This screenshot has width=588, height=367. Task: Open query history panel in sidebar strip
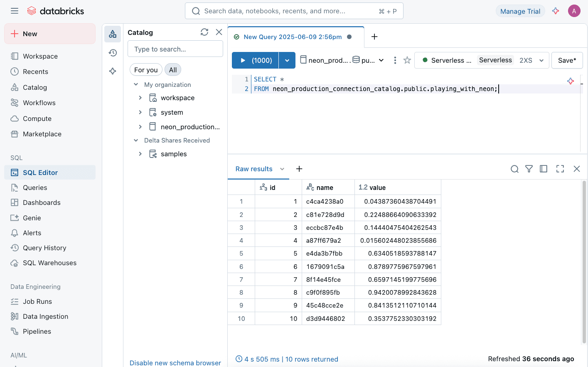click(113, 53)
